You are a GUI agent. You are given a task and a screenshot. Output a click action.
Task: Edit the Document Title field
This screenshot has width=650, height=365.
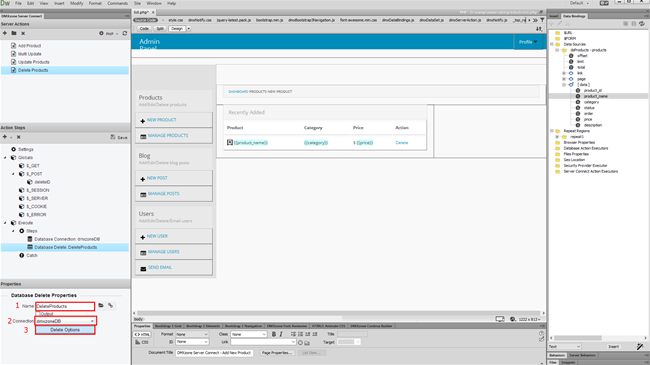tap(214, 353)
